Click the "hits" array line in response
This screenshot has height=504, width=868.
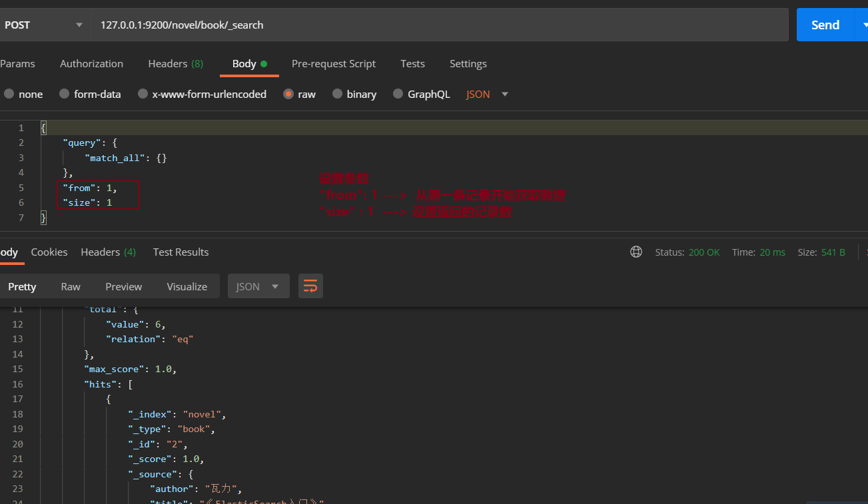coord(109,384)
